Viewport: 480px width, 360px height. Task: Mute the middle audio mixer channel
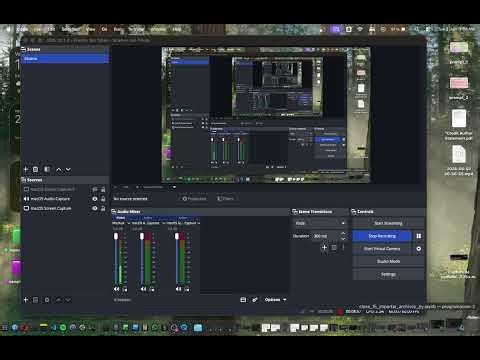[143, 289]
